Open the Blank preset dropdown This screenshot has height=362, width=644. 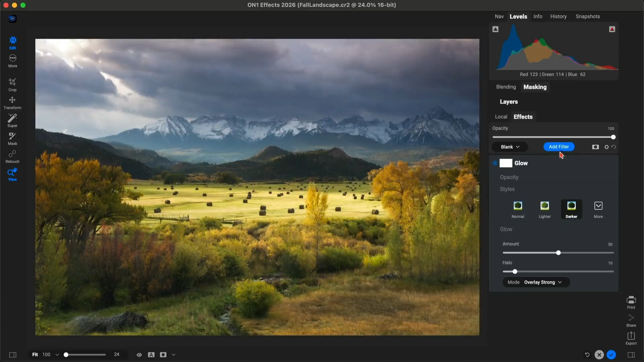point(510,147)
